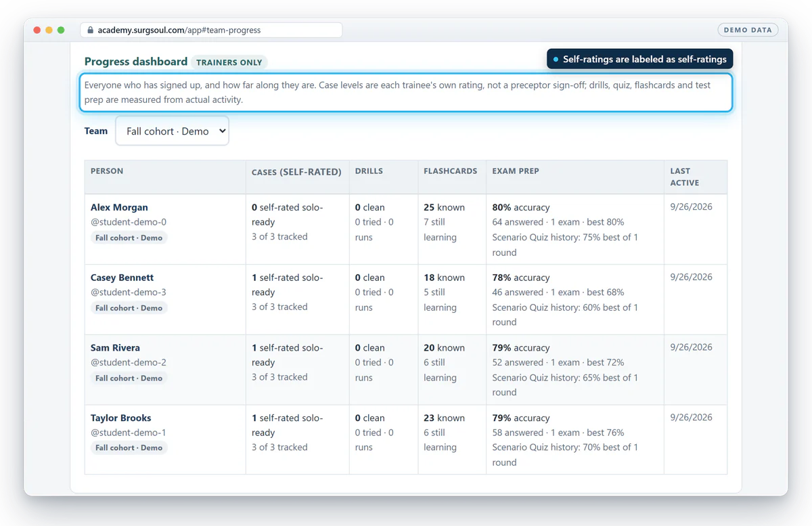Click the address bar URL field
Viewport: 812px width, 526px height.
click(x=212, y=30)
